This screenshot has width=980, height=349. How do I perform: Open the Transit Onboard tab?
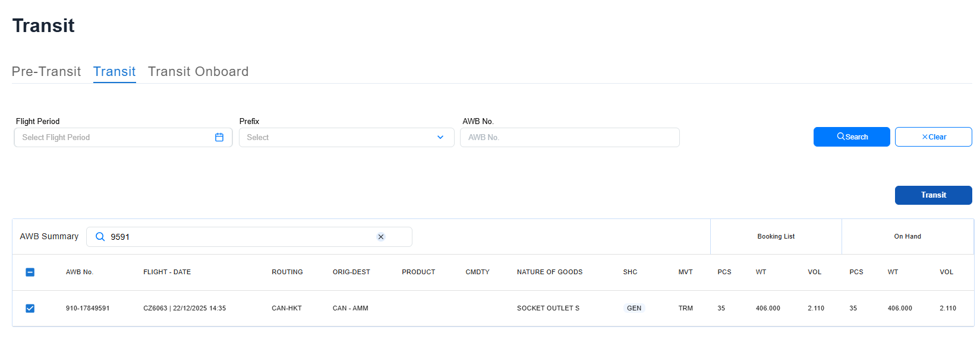[198, 72]
